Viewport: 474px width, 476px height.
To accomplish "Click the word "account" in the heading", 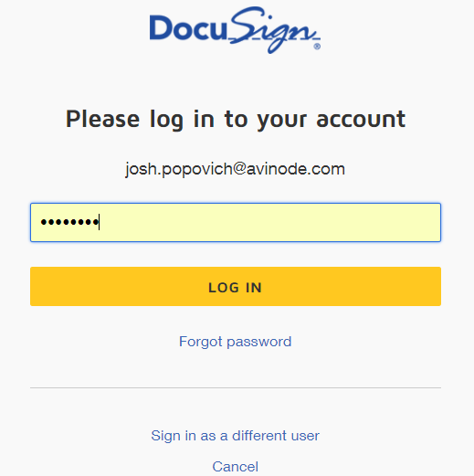I will (x=361, y=120).
